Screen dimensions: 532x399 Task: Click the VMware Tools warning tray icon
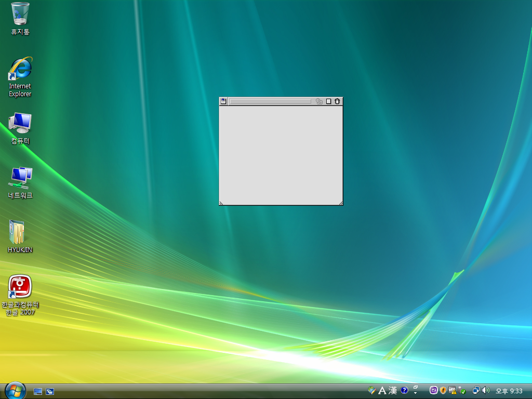point(453,391)
